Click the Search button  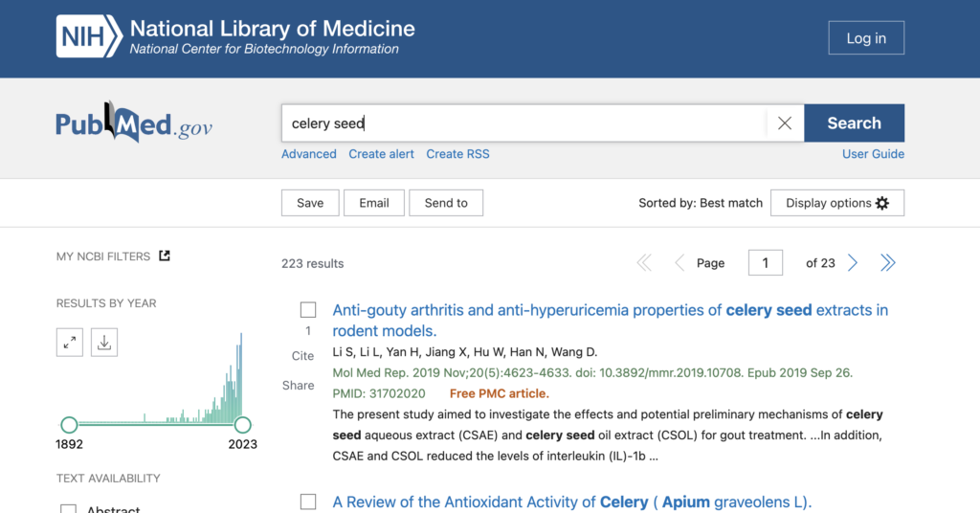pos(854,123)
